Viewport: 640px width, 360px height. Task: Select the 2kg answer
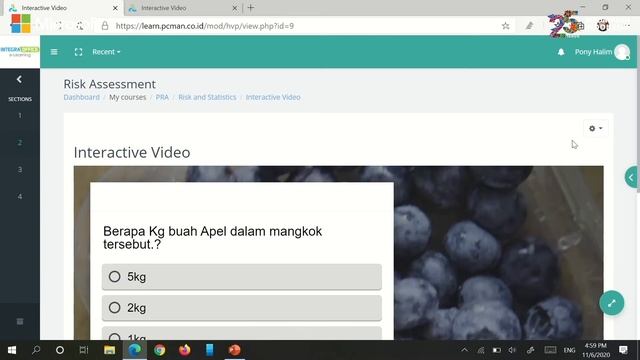(x=242, y=308)
